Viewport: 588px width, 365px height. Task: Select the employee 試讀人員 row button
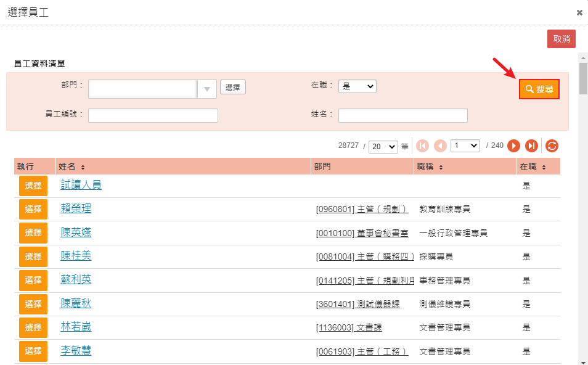point(33,186)
